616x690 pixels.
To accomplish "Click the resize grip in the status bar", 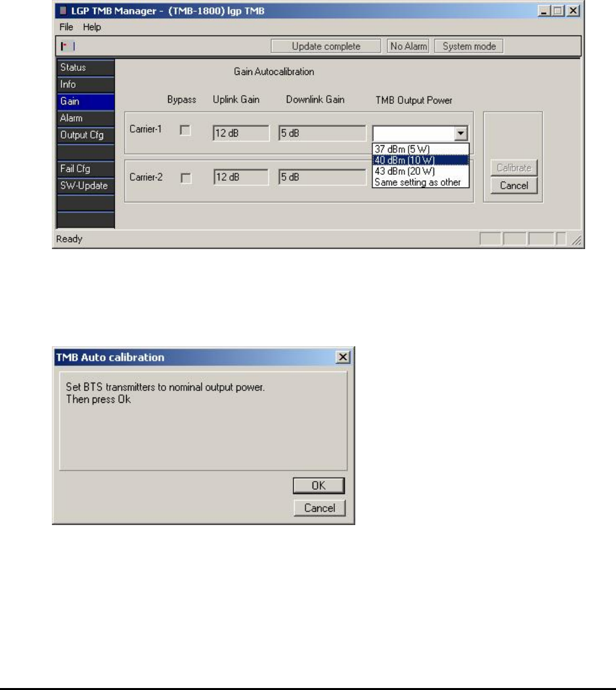I will point(577,240).
